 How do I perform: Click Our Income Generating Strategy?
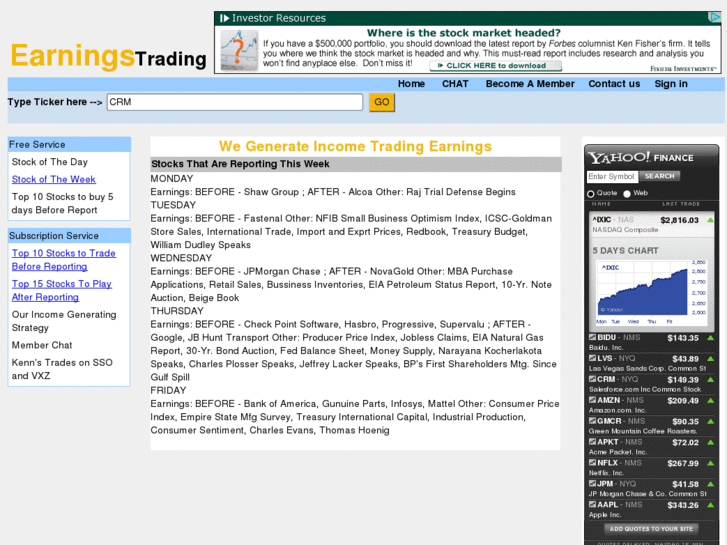pyautogui.click(x=64, y=321)
